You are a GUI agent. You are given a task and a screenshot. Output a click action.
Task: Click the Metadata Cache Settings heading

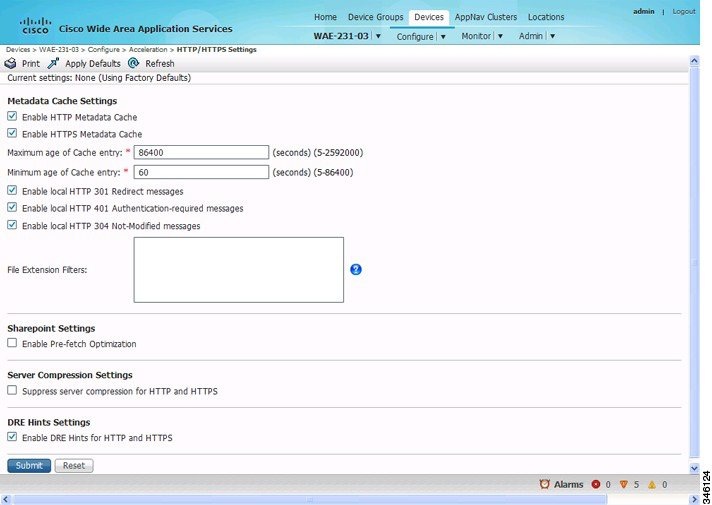(62, 101)
